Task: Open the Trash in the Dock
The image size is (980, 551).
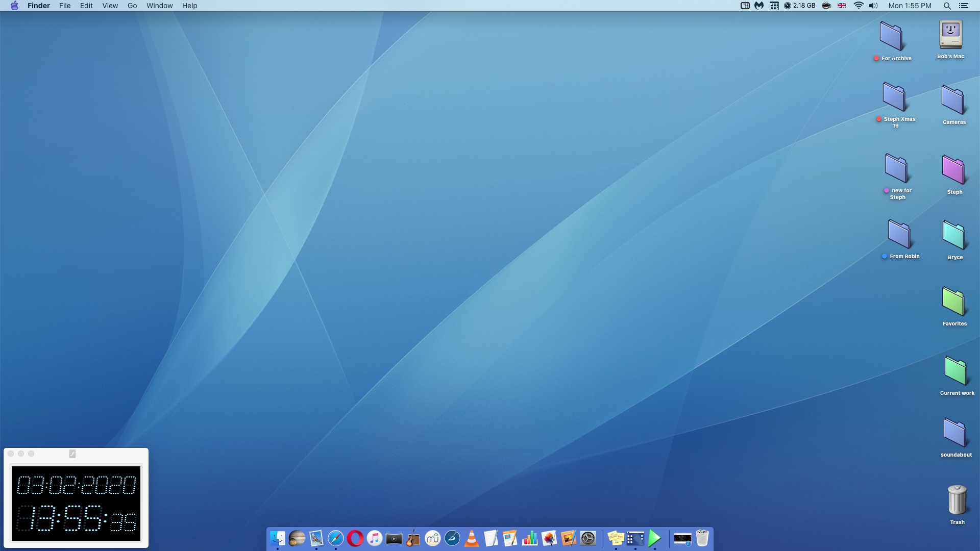Action: pyautogui.click(x=702, y=538)
